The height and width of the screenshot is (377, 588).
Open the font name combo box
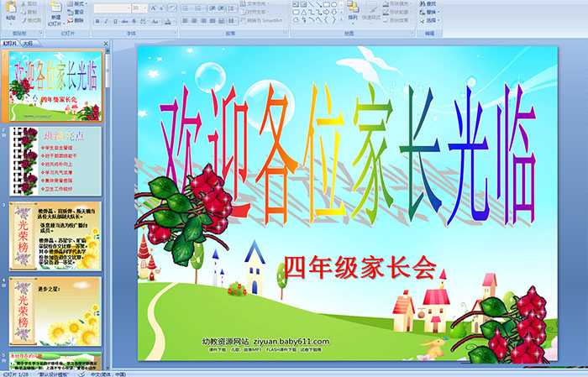tap(112, 8)
